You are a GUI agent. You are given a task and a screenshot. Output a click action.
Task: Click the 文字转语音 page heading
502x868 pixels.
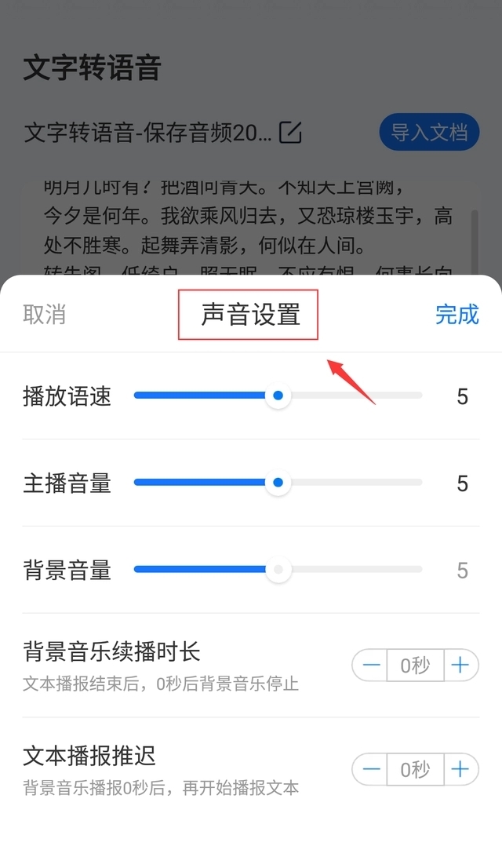[92, 68]
